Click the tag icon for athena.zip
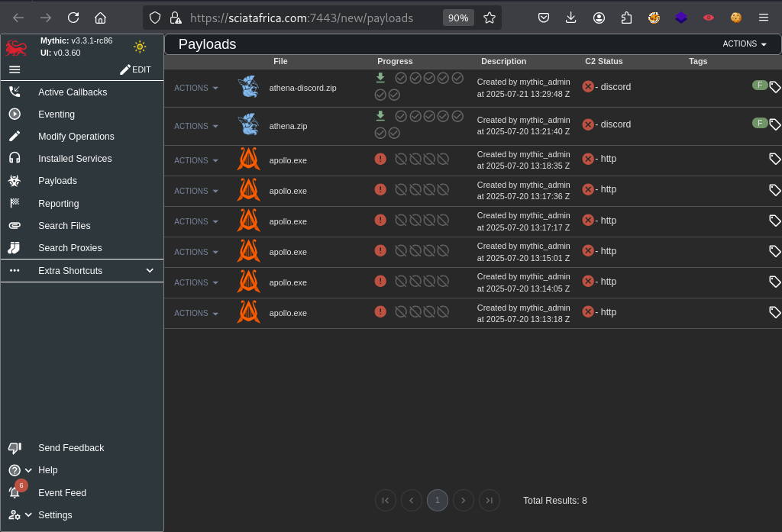The height and width of the screenshot is (532, 782). 774,124
